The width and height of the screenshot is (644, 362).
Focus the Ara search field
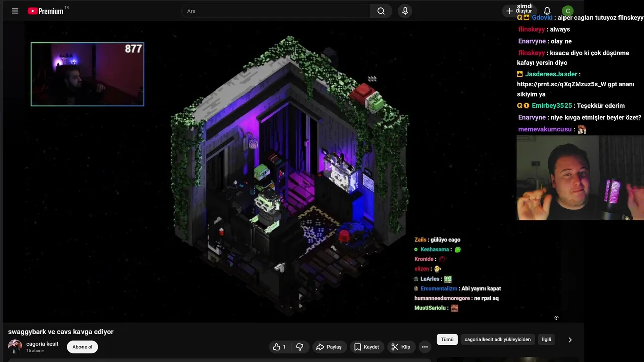click(276, 11)
